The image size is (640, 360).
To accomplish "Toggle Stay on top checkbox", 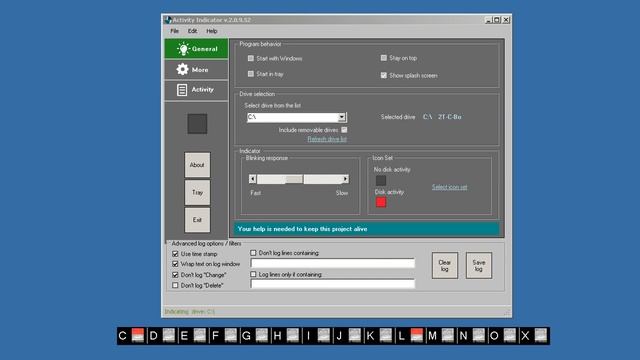I will (384, 58).
